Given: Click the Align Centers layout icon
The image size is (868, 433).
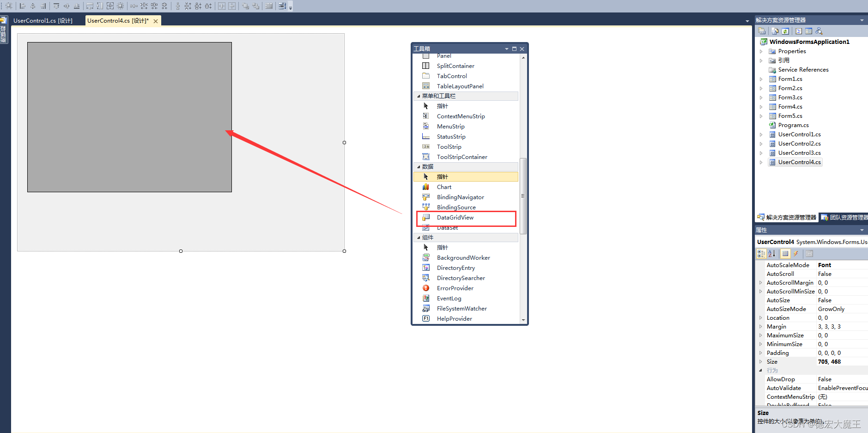Looking at the screenshot, I should point(33,6).
